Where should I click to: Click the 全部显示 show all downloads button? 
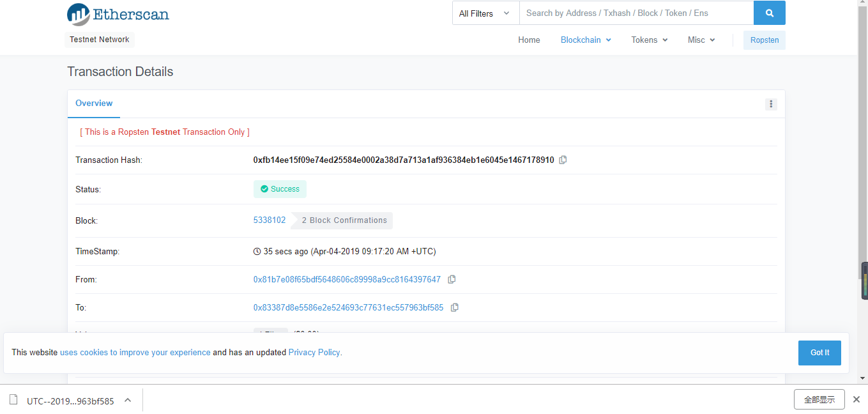click(819, 399)
